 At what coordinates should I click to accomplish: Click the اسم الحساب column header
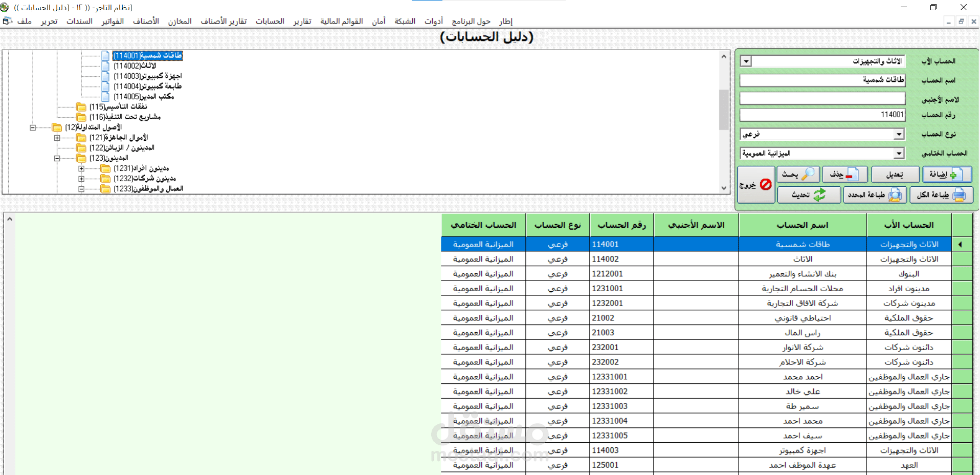803,225
